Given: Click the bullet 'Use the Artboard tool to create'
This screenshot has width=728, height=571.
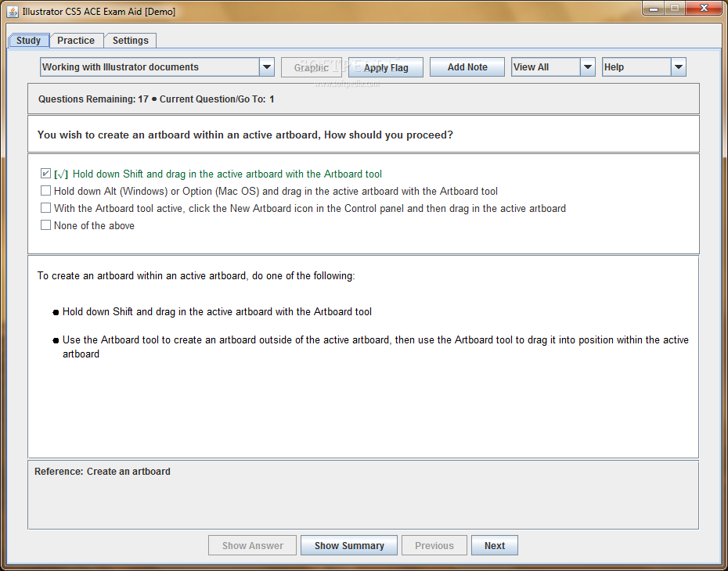Looking at the screenshot, I should click(x=375, y=347).
